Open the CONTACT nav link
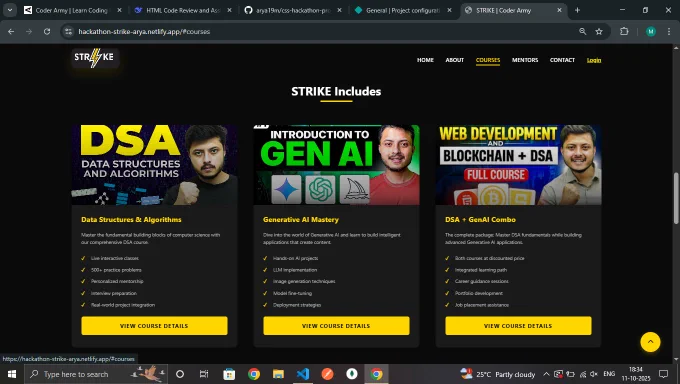Image resolution: width=680 pixels, height=384 pixels. pyautogui.click(x=562, y=60)
